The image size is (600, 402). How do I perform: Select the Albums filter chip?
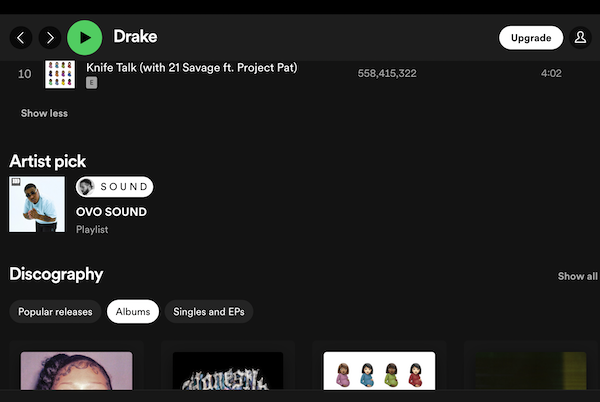tap(133, 312)
